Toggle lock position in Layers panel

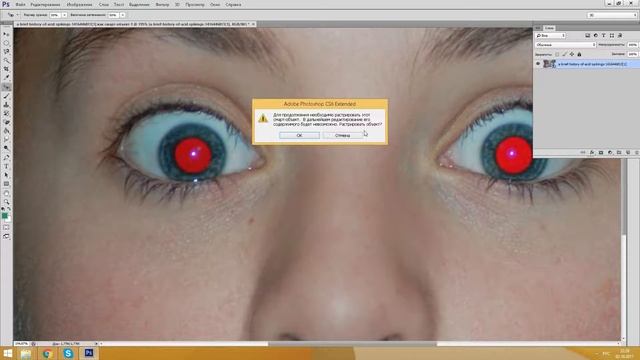tap(572, 54)
